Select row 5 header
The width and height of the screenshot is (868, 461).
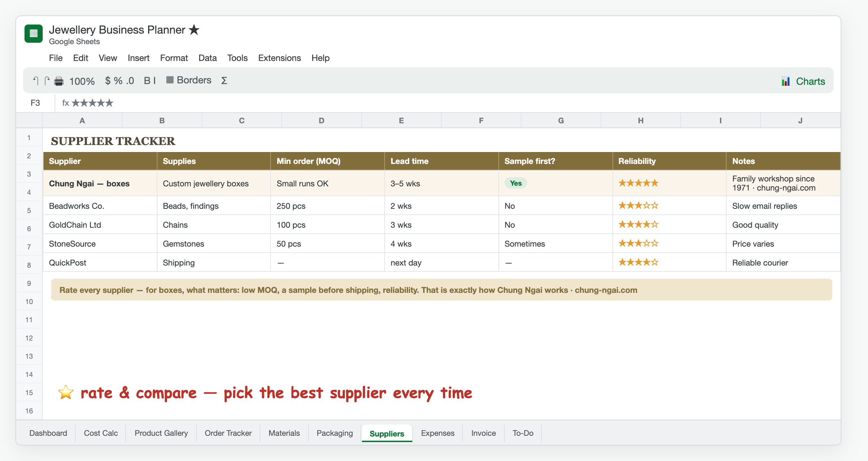tap(29, 211)
